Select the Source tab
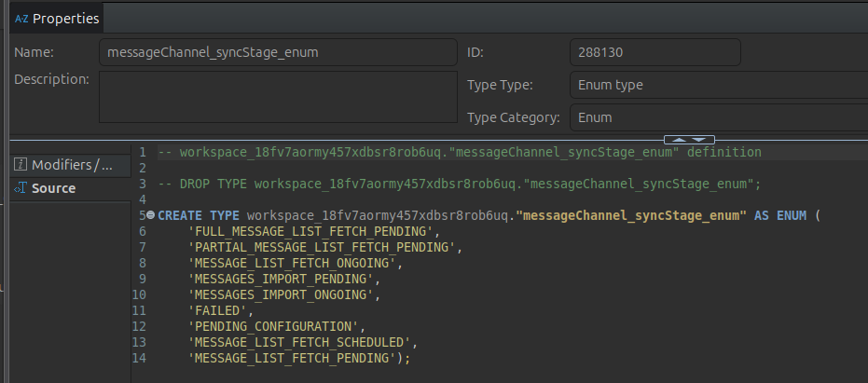This screenshot has height=383, width=868. (54, 188)
